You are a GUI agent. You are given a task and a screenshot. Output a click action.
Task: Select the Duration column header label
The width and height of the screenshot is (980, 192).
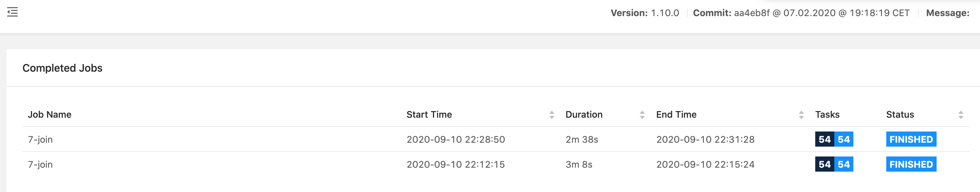tap(584, 115)
